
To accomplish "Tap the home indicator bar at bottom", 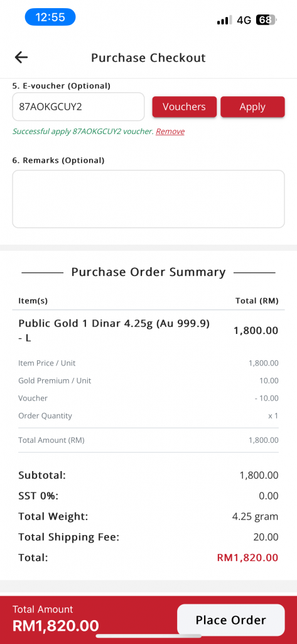I will click(x=148, y=636).
